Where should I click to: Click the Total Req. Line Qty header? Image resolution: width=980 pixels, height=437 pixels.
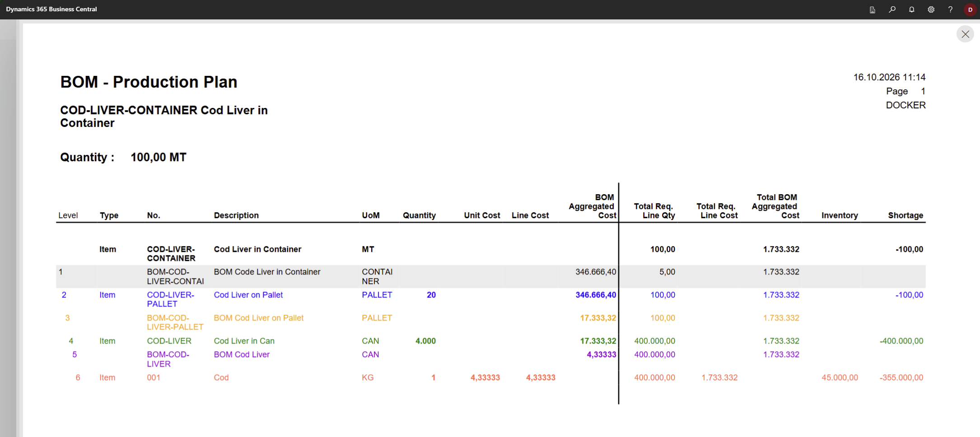[654, 211]
